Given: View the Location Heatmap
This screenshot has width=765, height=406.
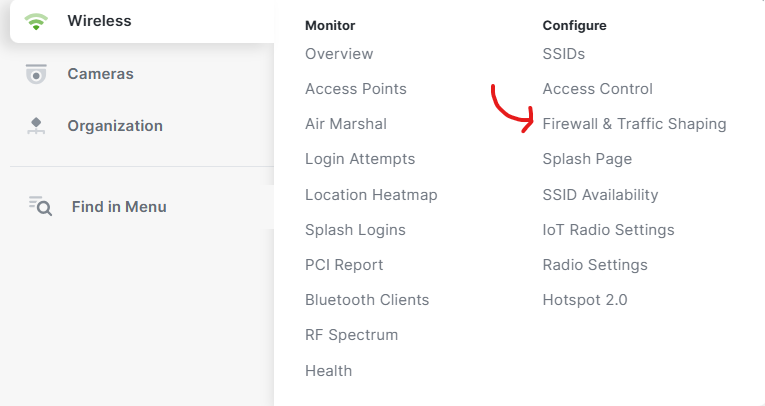Looking at the screenshot, I should point(371,195).
